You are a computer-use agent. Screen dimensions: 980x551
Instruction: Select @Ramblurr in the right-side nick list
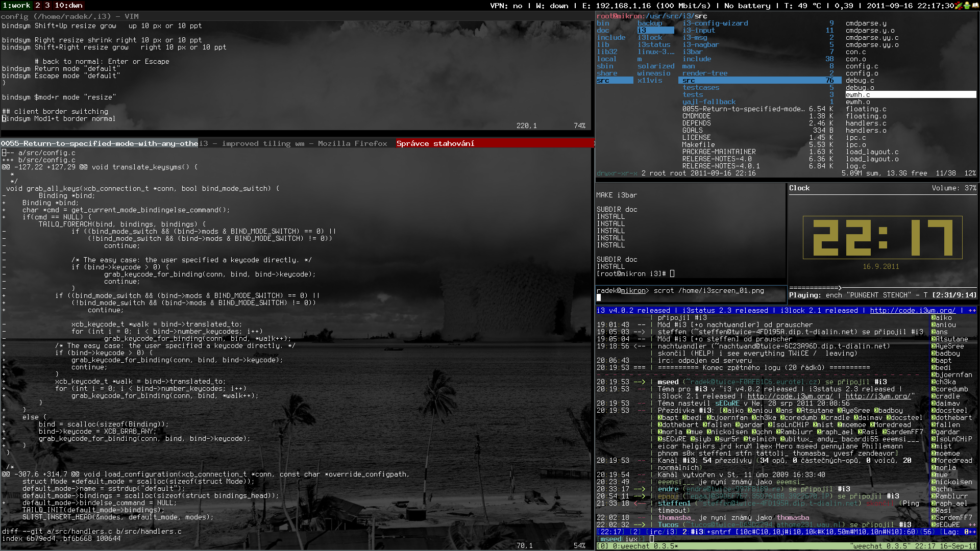click(x=949, y=496)
